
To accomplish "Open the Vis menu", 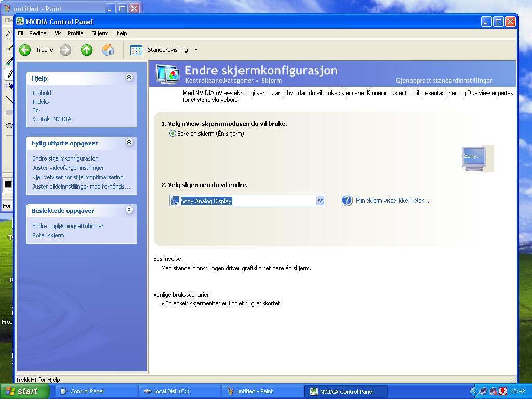I will pyautogui.click(x=58, y=33).
